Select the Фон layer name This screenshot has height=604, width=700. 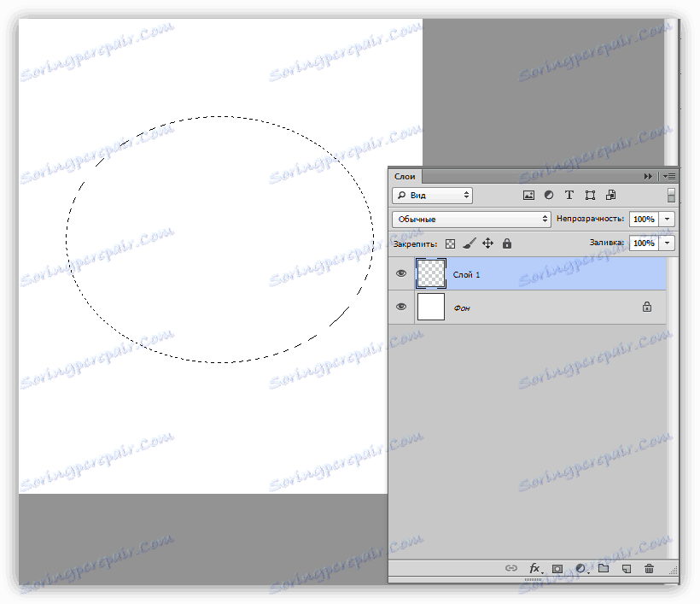(462, 308)
